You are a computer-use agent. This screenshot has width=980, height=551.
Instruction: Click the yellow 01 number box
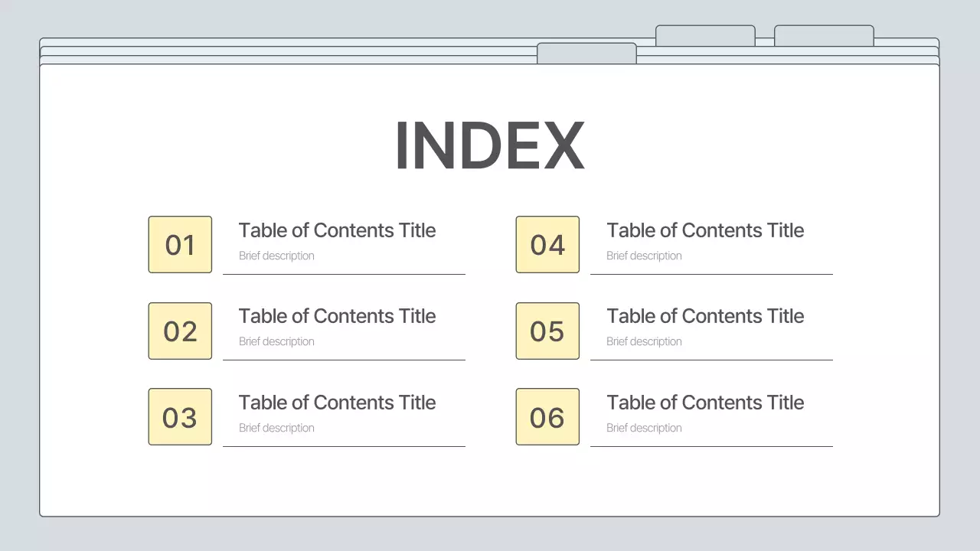180,245
